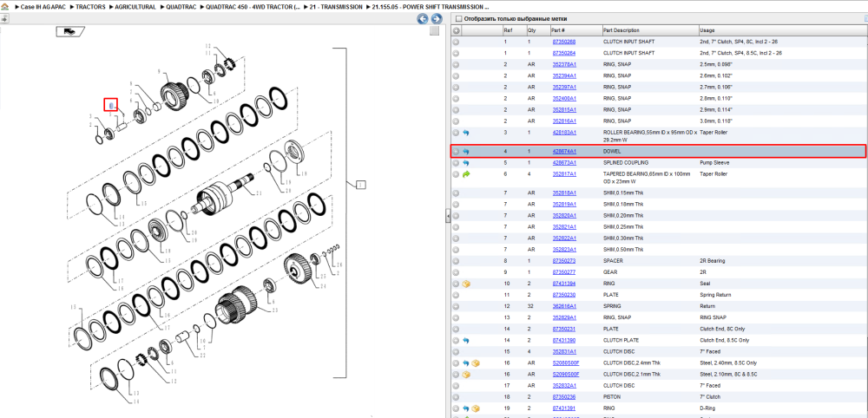Image resolution: width=868 pixels, height=418 pixels.
Task: Open part number link 352817A1
Action: pyautogui.click(x=564, y=174)
